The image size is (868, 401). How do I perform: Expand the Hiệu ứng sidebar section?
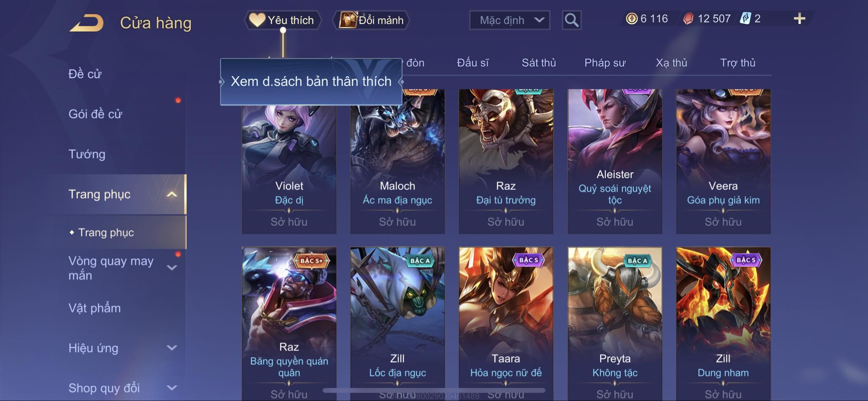[172, 348]
